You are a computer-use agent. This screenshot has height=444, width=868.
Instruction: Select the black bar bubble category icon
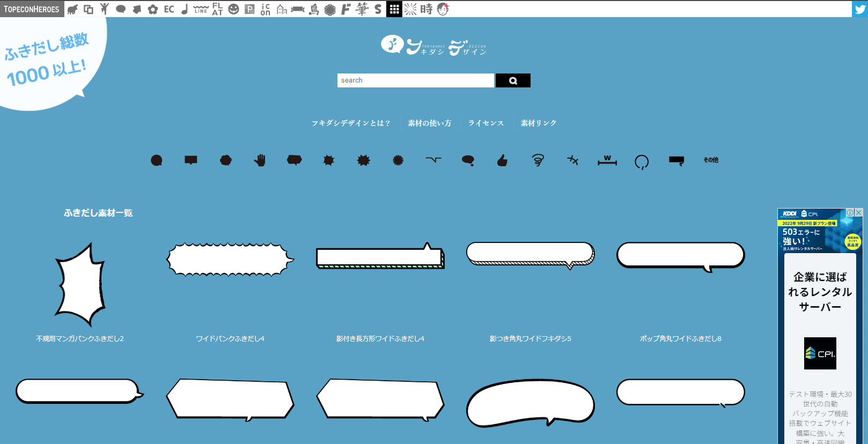point(676,161)
